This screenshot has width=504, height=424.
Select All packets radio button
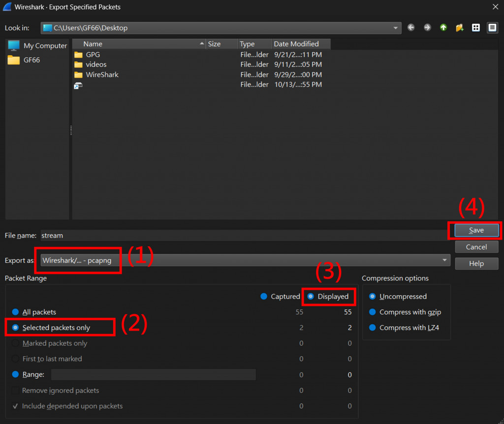click(x=15, y=312)
